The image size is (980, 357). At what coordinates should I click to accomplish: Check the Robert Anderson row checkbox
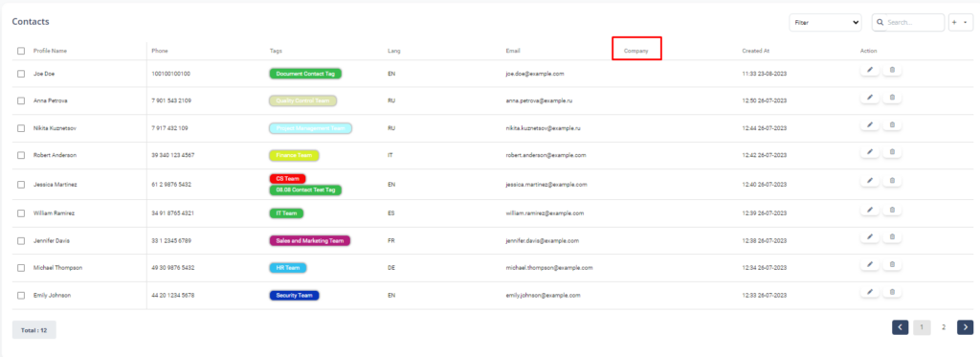point(21,155)
